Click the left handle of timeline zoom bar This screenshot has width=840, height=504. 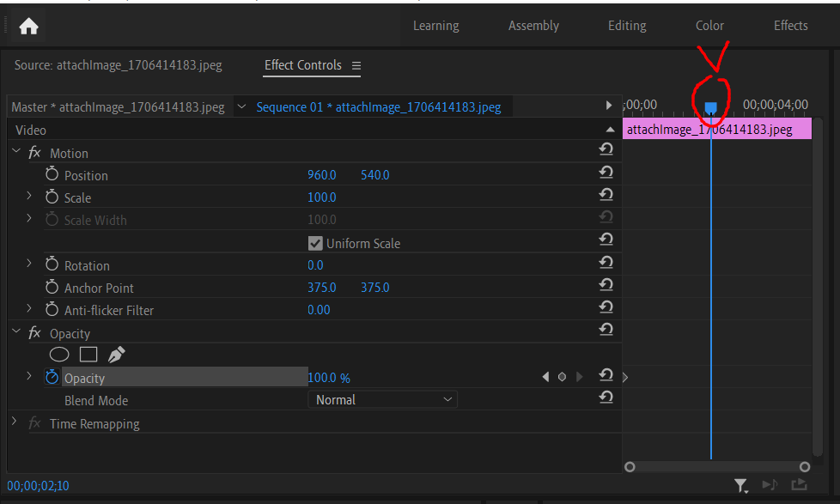coord(630,467)
